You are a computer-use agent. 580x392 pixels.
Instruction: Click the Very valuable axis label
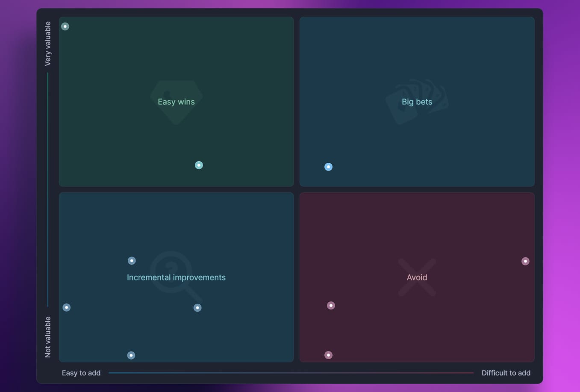click(47, 44)
